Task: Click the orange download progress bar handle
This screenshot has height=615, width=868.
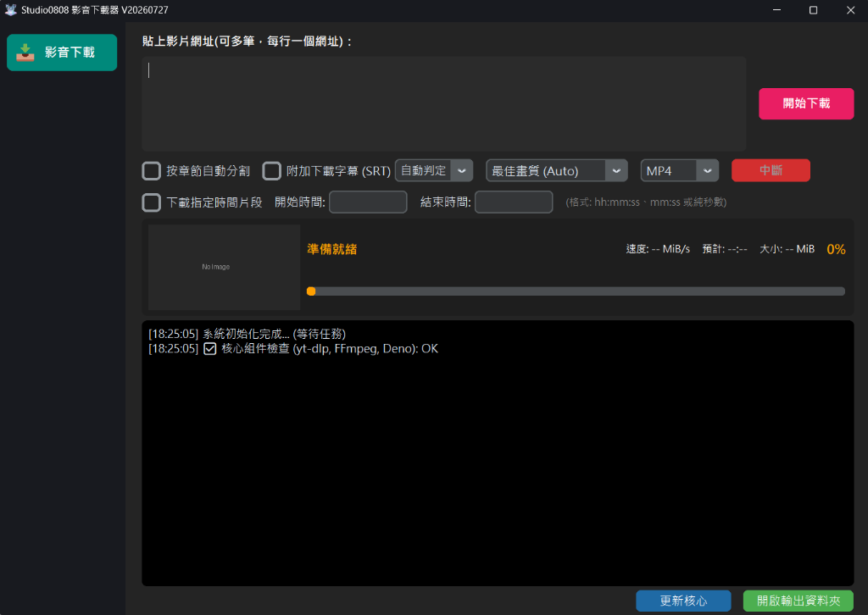Action: coord(311,291)
